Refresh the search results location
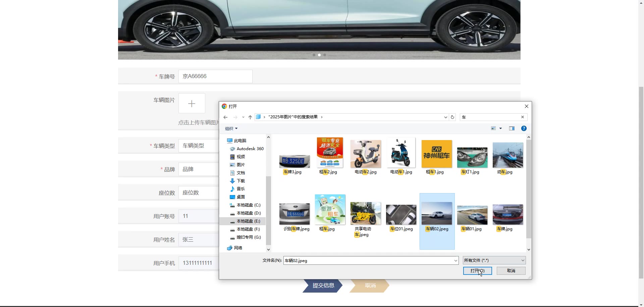Viewport: 644px width, 307px height. point(452,117)
